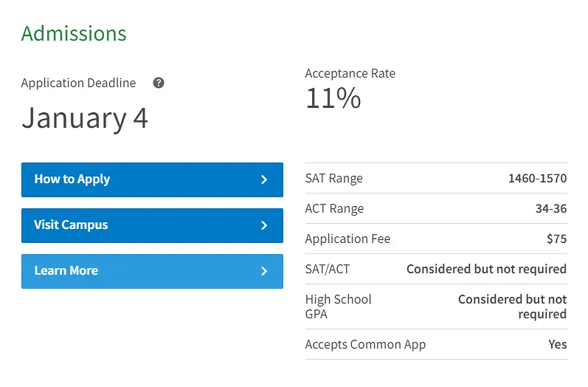Click the chevron on Visit Campus button
The width and height of the screenshot is (588, 387).
point(264,225)
